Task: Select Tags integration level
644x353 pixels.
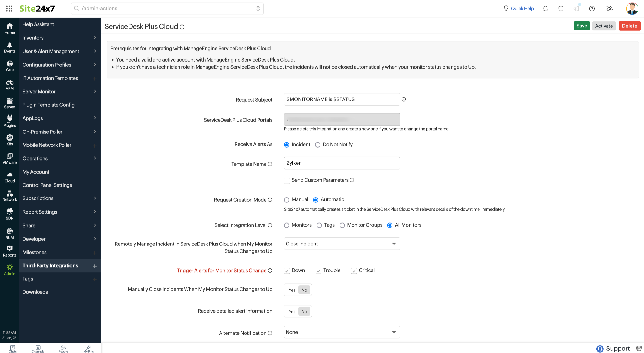Action: coord(319,225)
